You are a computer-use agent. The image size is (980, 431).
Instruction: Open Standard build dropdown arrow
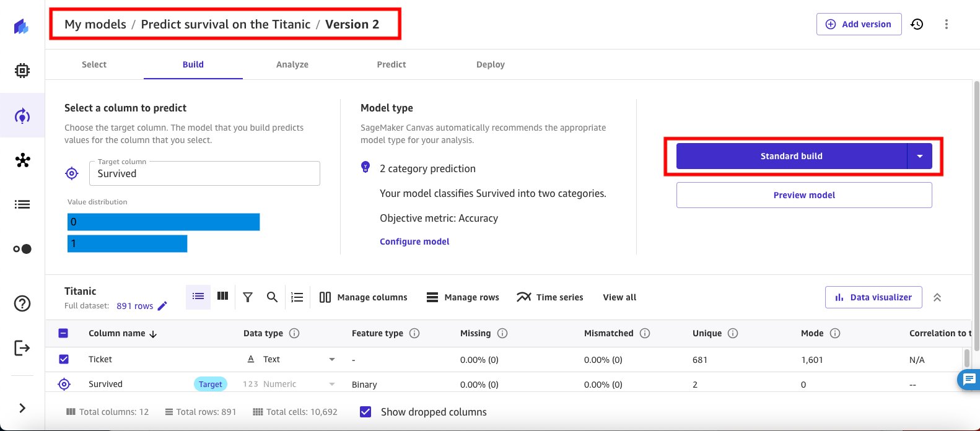point(920,156)
